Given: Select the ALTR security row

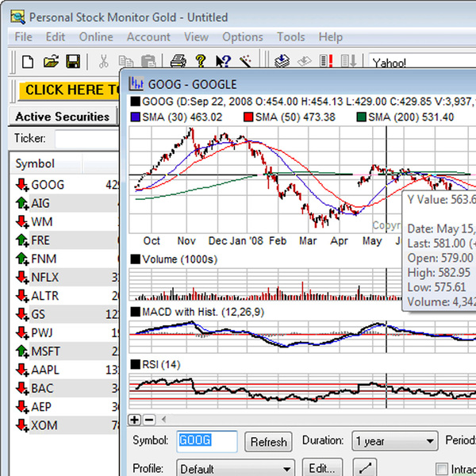Looking at the screenshot, I should pos(64,296).
